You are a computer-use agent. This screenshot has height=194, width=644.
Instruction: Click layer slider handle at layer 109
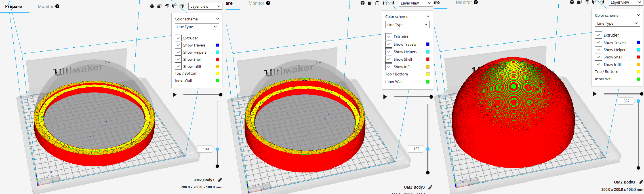(x=217, y=149)
